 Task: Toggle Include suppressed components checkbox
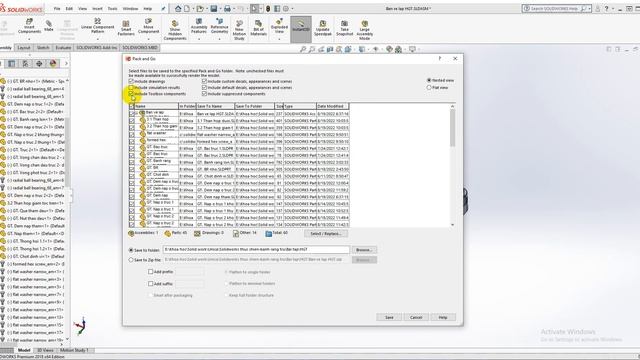click(x=204, y=93)
